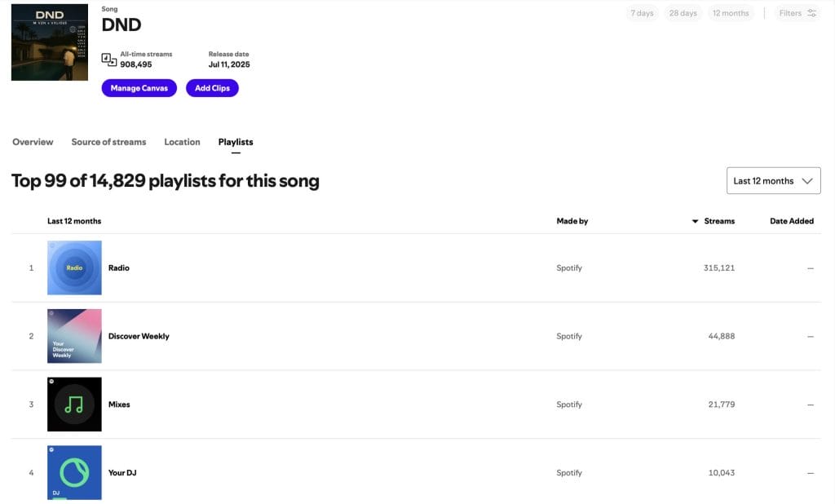Switch to Source of streams tab

point(108,142)
